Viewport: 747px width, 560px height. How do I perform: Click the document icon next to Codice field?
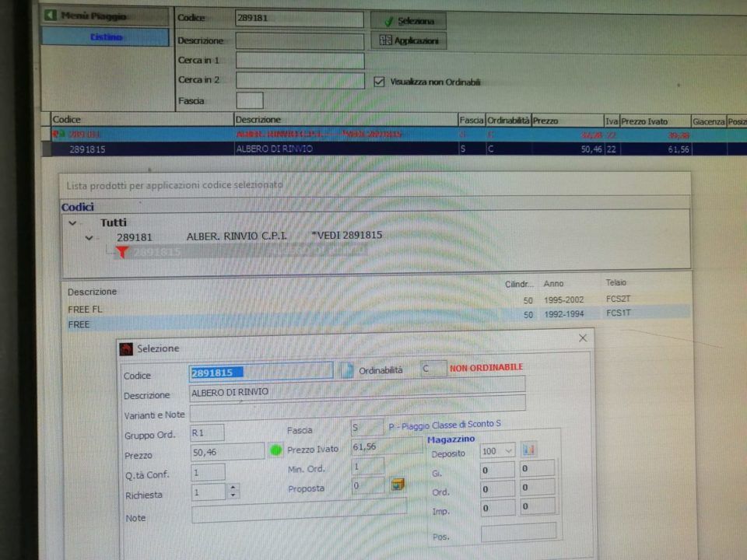345,371
